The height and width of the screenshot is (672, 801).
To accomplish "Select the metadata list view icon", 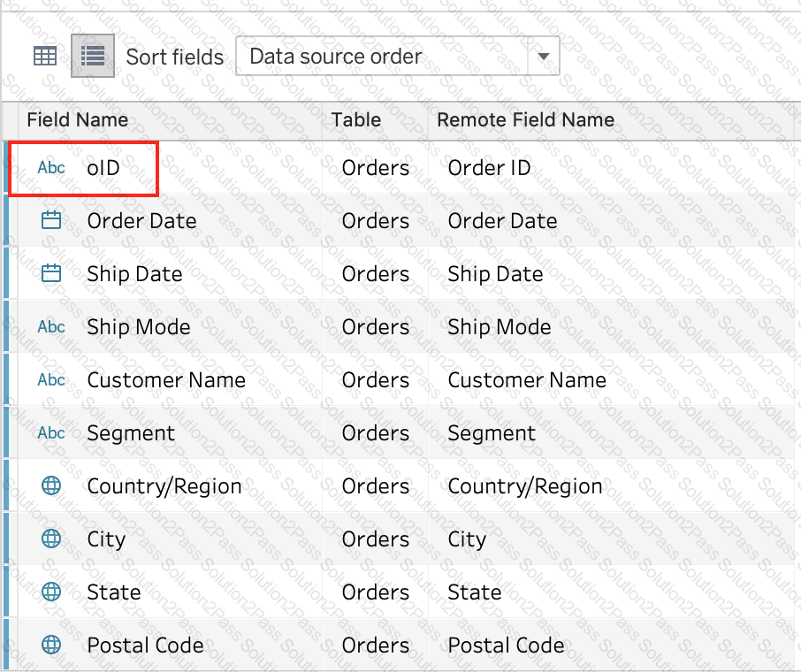I will point(93,57).
